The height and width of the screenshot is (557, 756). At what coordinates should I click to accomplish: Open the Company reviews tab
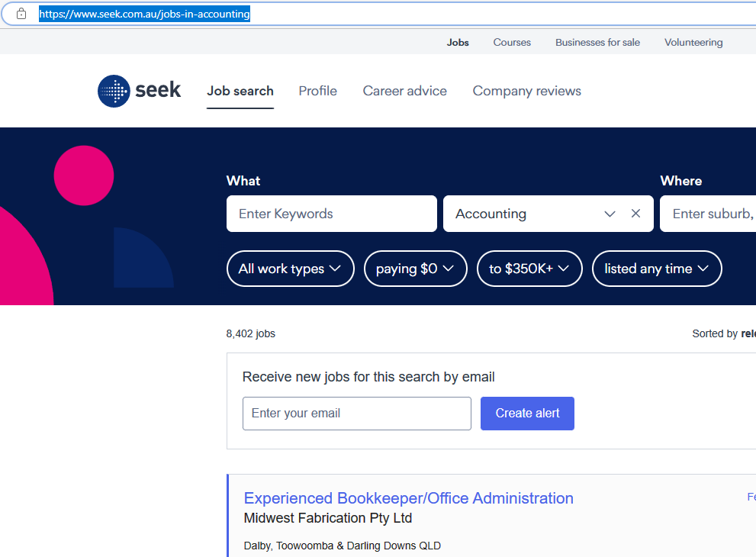tap(526, 91)
